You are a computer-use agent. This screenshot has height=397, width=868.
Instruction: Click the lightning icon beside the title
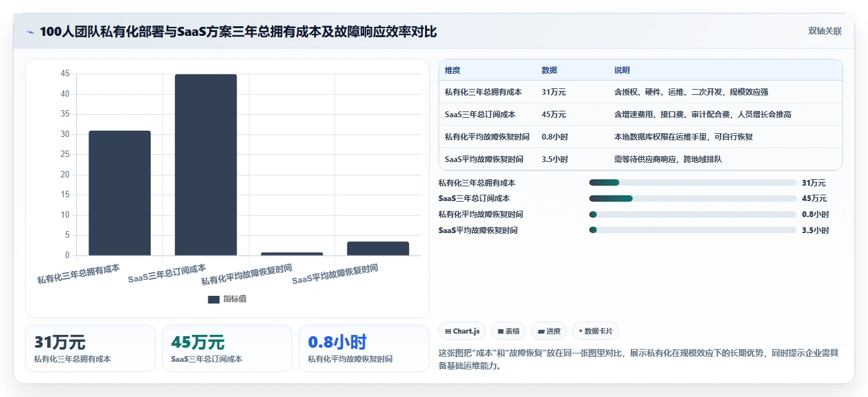31,32
